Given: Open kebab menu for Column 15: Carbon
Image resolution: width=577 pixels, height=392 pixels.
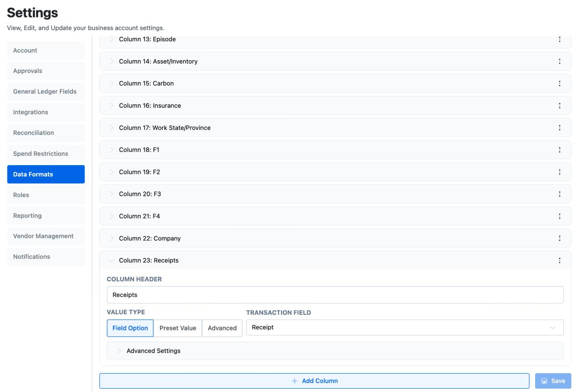Looking at the screenshot, I should pyautogui.click(x=560, y=84).
